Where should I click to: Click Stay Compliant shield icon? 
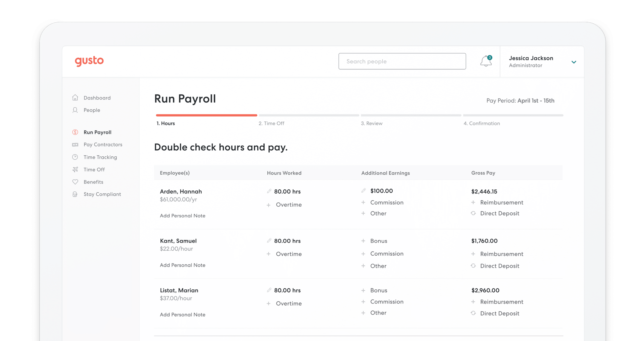tap(75, 194)
